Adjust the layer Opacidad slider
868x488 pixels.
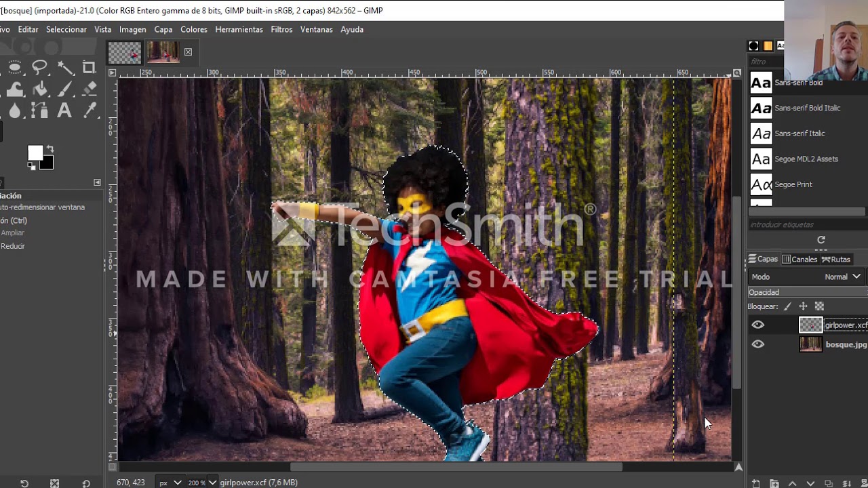click(x=808, y=292)
